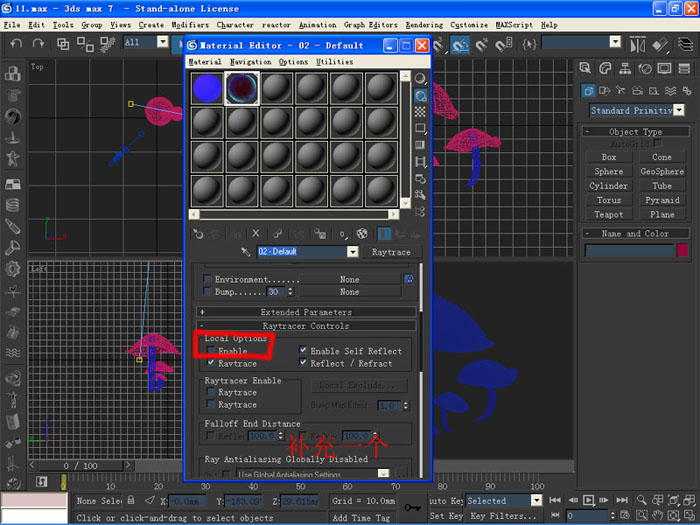
Task: Select the Lights category icon
Action: tap(621, 91)
